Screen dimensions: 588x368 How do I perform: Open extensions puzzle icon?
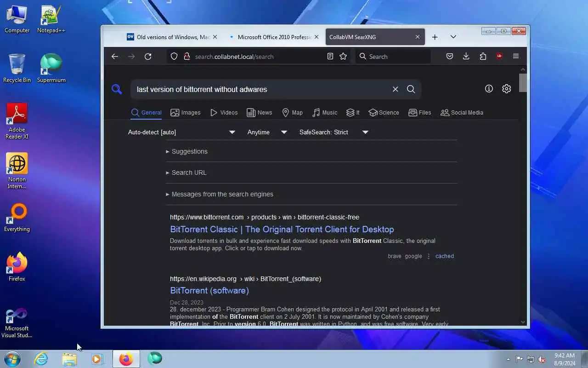tap(483, 57)
